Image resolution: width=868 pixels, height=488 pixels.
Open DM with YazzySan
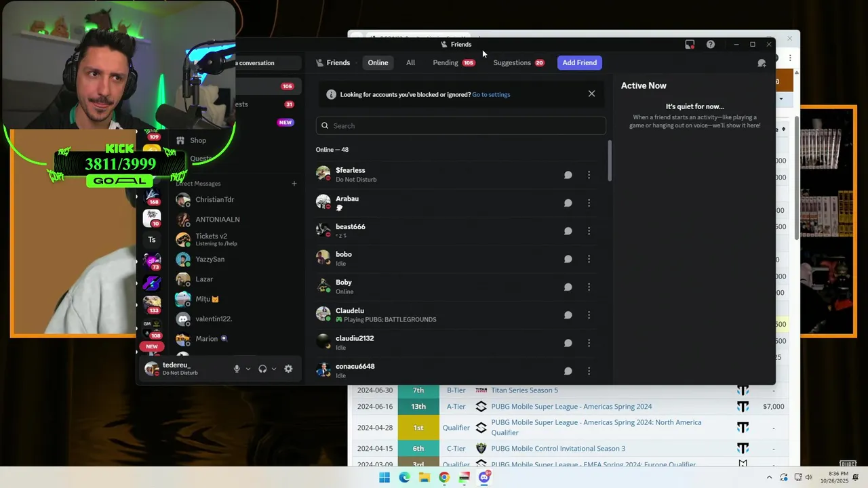(237, 260)
